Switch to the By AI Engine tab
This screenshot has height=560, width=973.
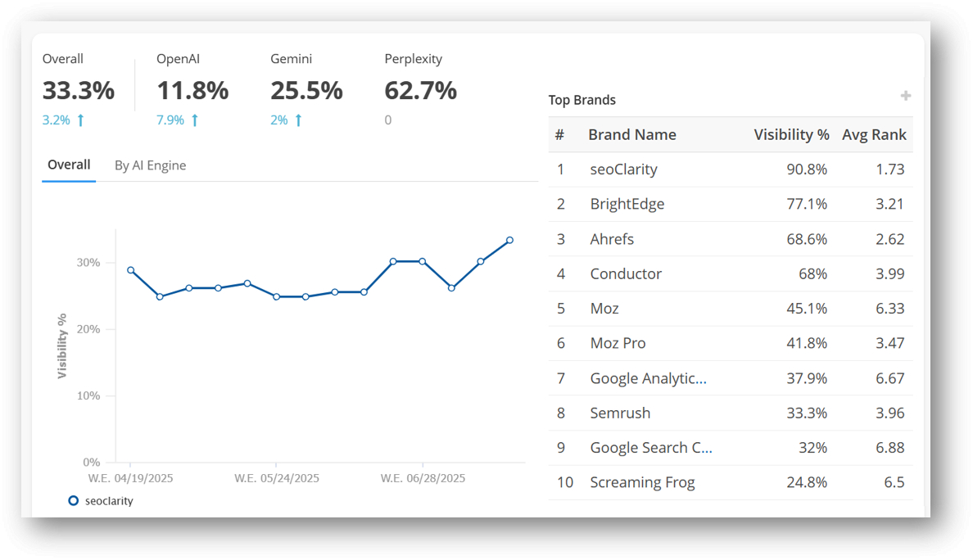click(150, 165)
